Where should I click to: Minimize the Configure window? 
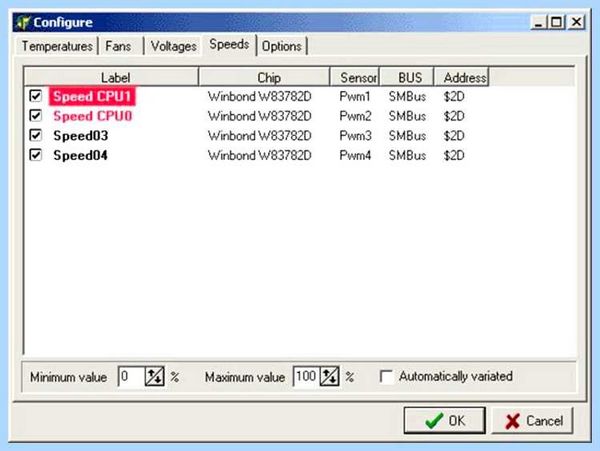[x=539, y=22]
